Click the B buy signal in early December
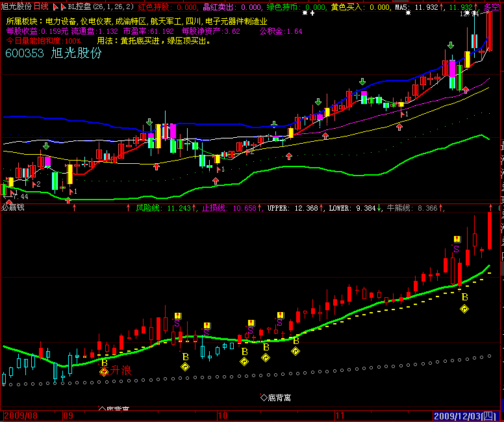Screen dimensions: 504x422 click(465, 297)
